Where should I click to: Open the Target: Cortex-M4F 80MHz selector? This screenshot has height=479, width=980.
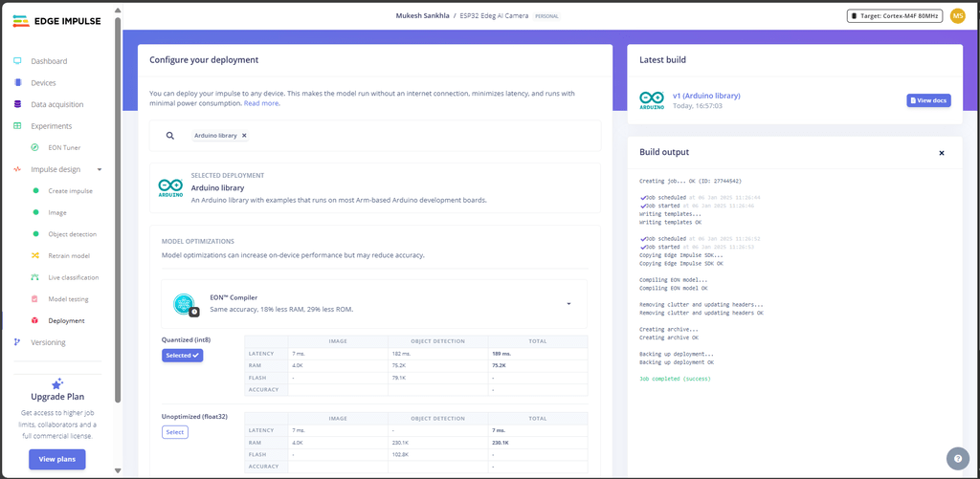pyautogui.click(x=895, y=16)
